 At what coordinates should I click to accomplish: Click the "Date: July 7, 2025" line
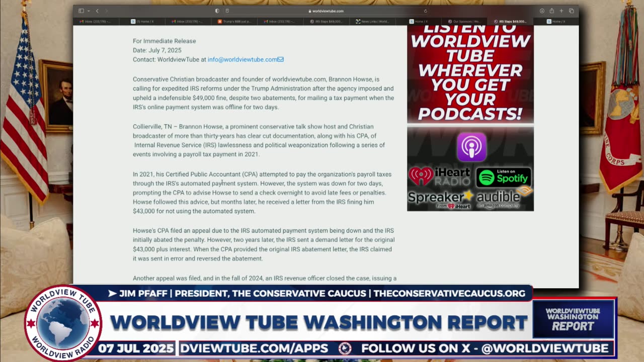point(157,50)
